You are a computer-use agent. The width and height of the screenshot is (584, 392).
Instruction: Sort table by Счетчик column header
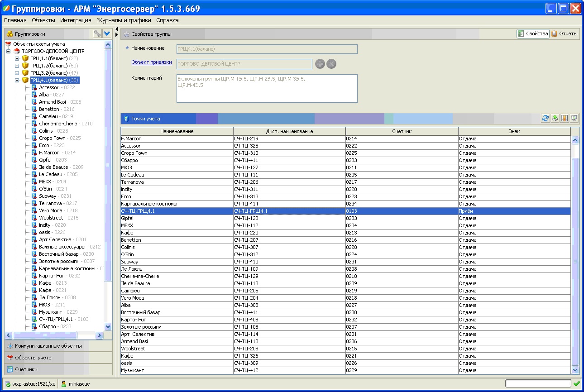[x=402, y=131]
